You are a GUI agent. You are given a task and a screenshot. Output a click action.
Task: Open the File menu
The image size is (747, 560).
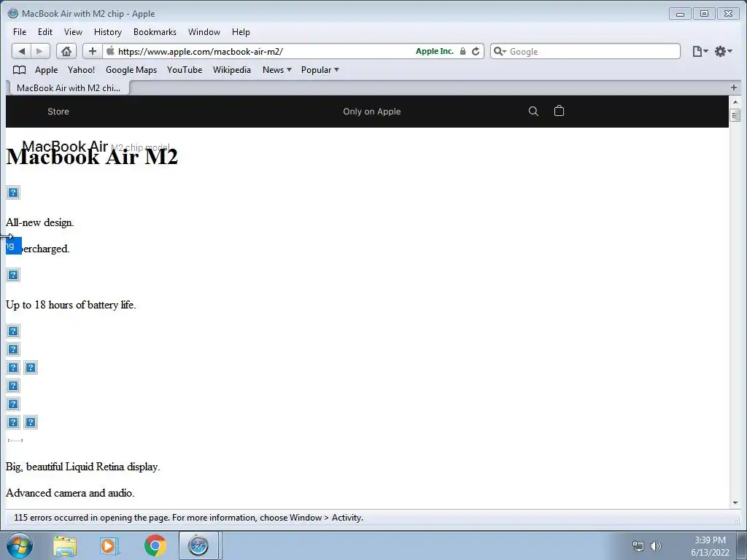point(20,32)
